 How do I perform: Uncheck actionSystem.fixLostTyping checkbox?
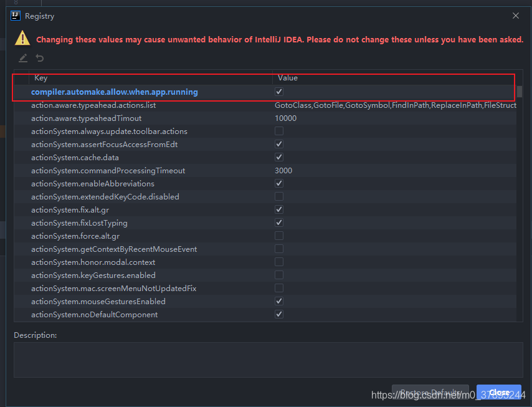[x=279, y=223]
